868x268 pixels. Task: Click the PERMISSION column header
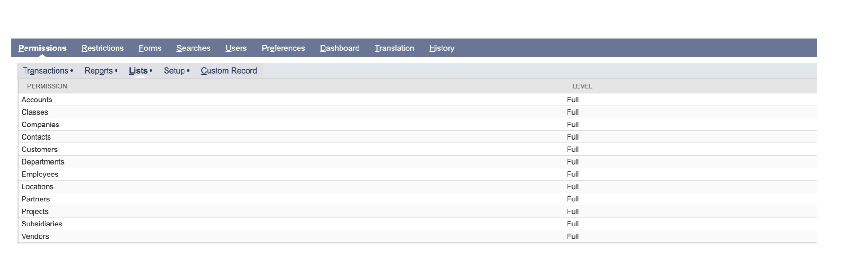pos(47,86)
